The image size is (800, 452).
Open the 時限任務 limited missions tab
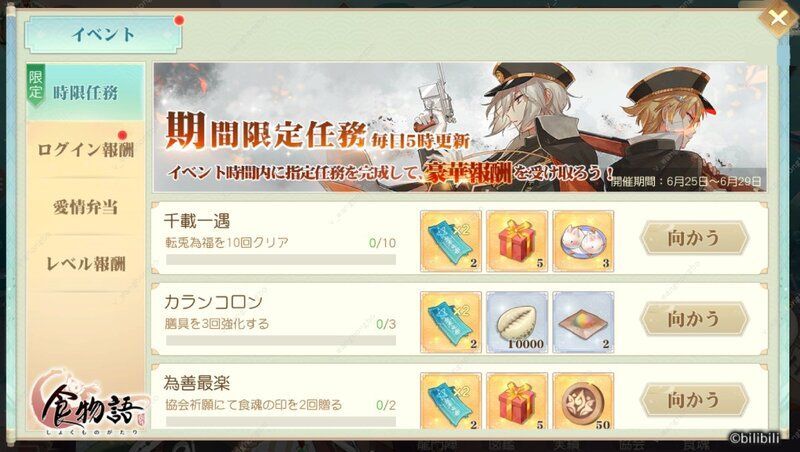tap(85, 92)
